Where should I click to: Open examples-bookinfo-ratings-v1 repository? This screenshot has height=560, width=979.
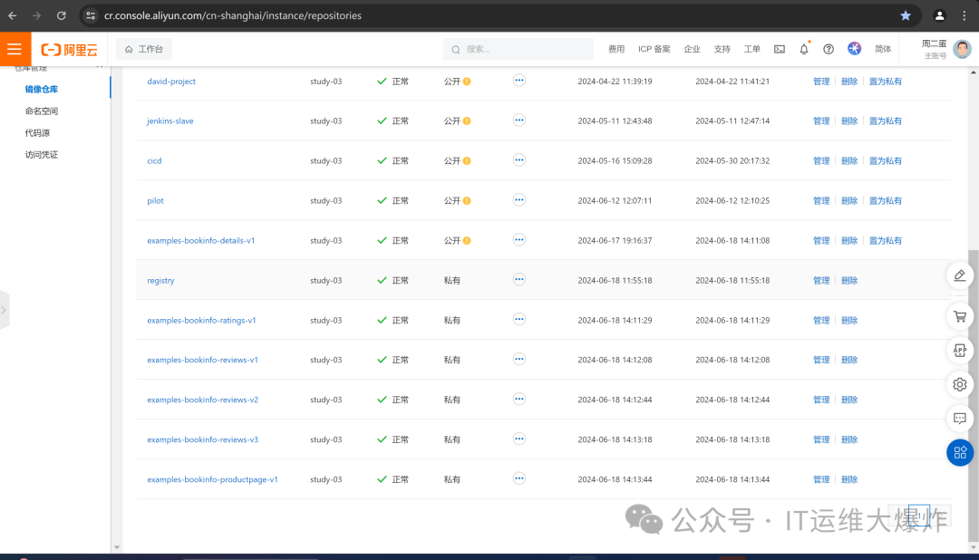(201, 320)
